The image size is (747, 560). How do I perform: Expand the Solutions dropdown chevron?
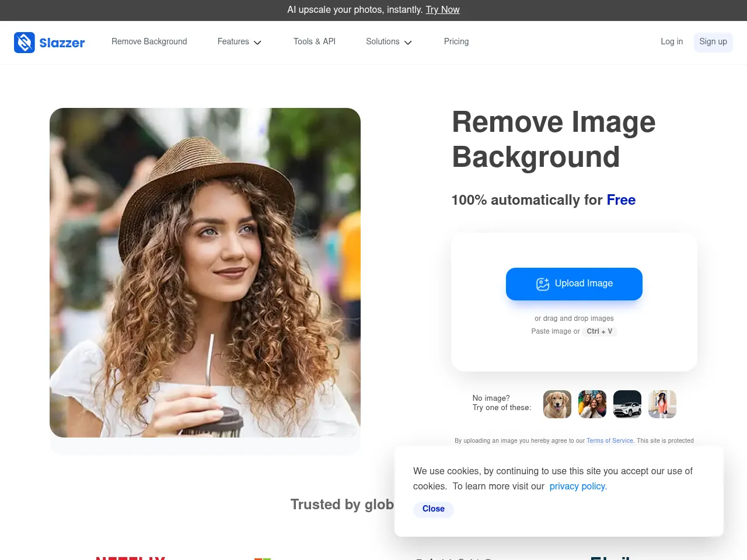pos(408,43)
